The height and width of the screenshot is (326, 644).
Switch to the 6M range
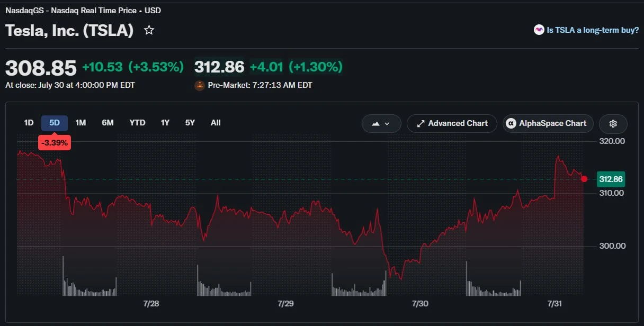click(108, 123)
